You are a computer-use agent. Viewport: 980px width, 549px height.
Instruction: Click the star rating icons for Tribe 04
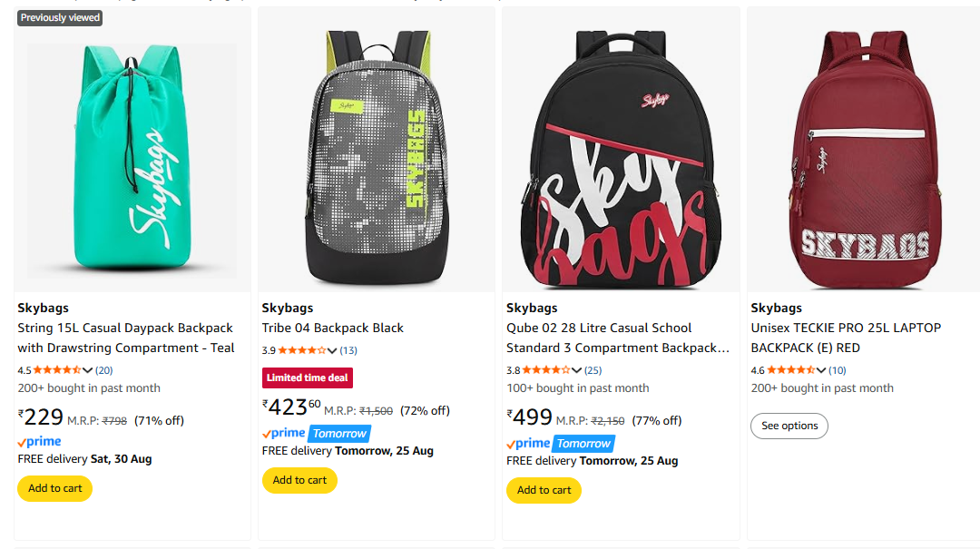[x=301, y=350]
